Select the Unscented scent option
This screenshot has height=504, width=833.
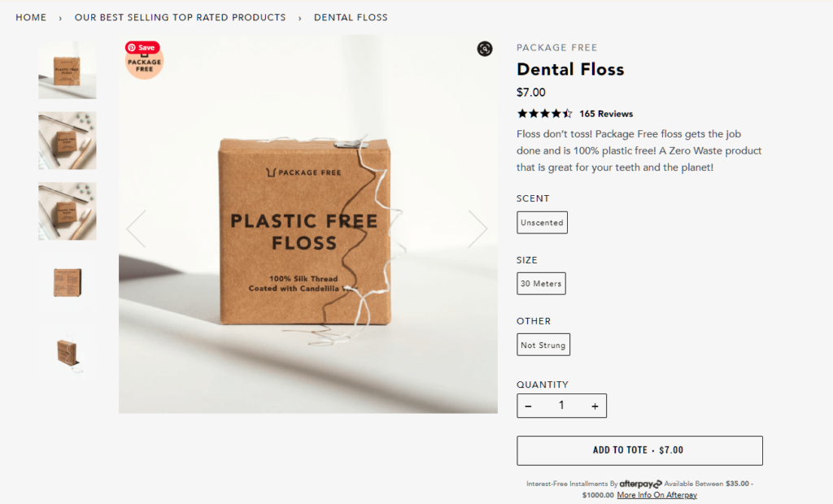pyautogui.click(x=542, y=223)
